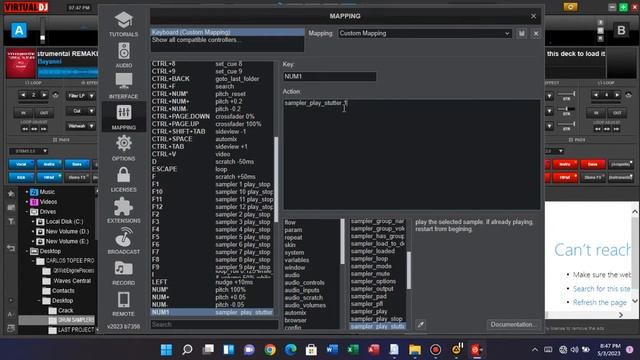Open the Stems pad page dropdown on deck A
The width and height of the screenshot is (640, 360).
[x=29, y=151]
